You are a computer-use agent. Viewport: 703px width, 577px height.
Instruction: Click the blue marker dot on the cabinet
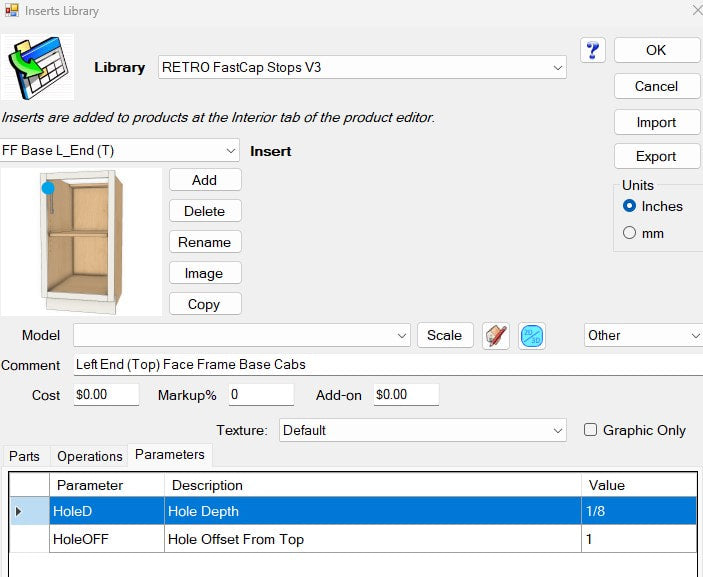[x=48, y=188]
